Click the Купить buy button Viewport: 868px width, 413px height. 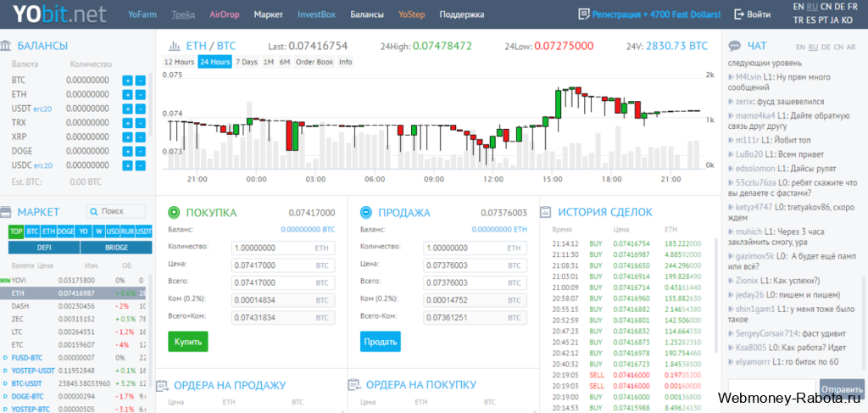point(188,342)
